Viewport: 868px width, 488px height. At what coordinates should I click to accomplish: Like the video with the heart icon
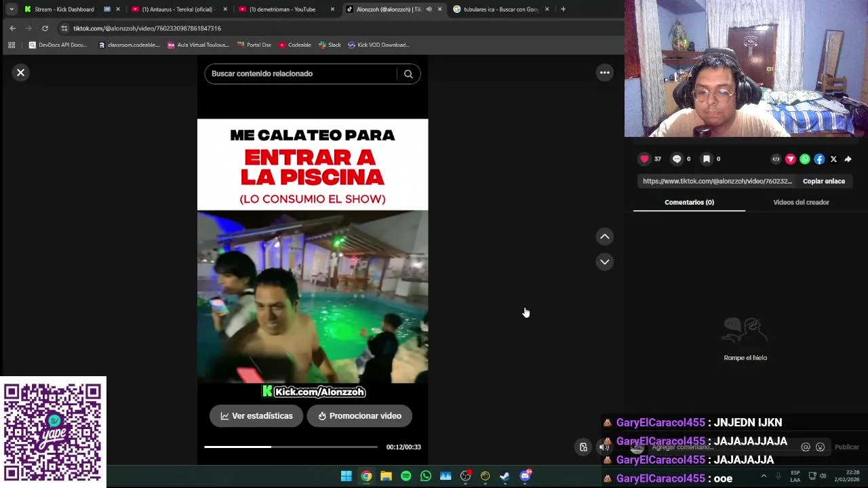click(x=644, y=159)
